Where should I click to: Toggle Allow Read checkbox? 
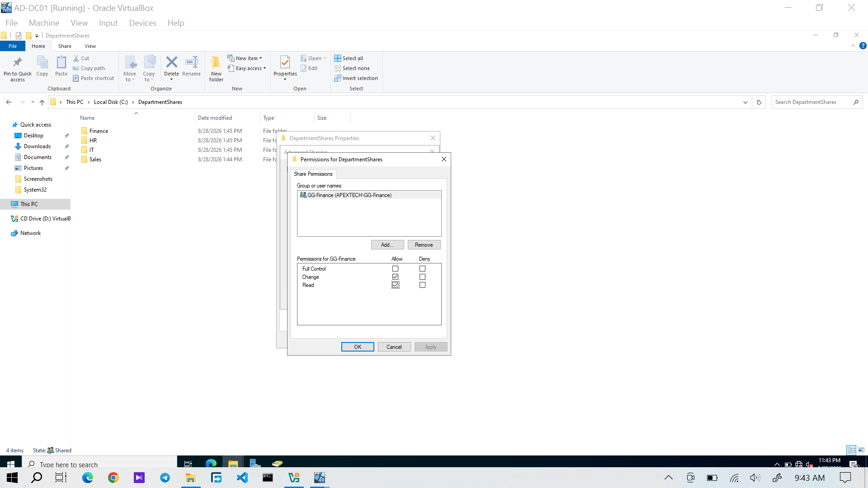[x=395, y=285]
